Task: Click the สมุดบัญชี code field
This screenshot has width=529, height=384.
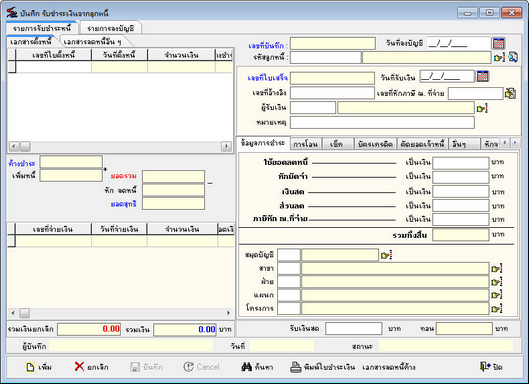Action: pos(289,255)
